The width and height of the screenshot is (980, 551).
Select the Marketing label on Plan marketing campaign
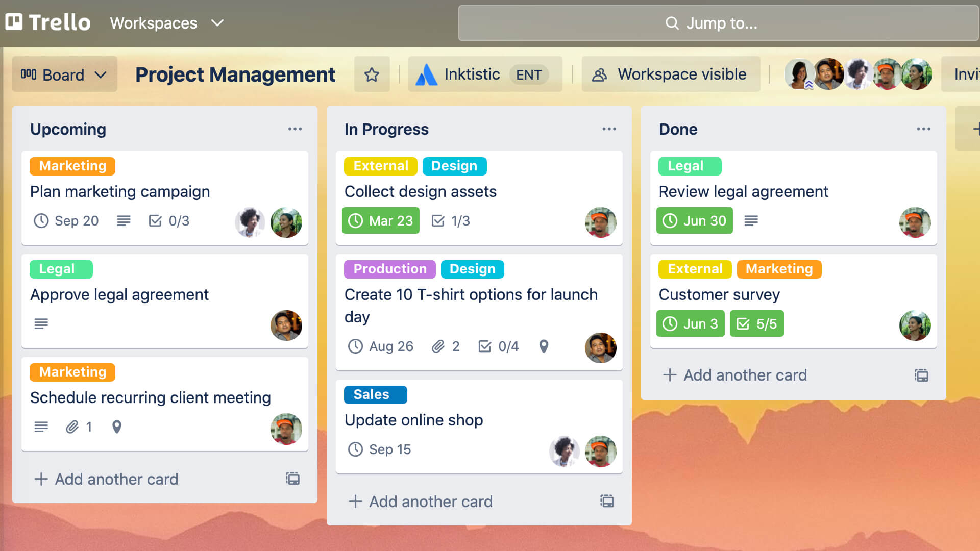pyautogui.click(x=71, y=165)
